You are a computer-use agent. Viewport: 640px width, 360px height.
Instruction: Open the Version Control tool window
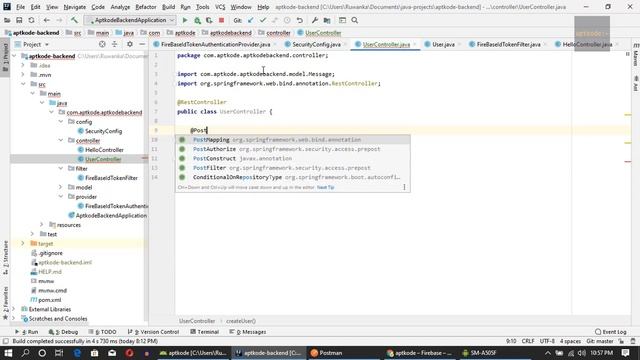(x=153, y=332)
